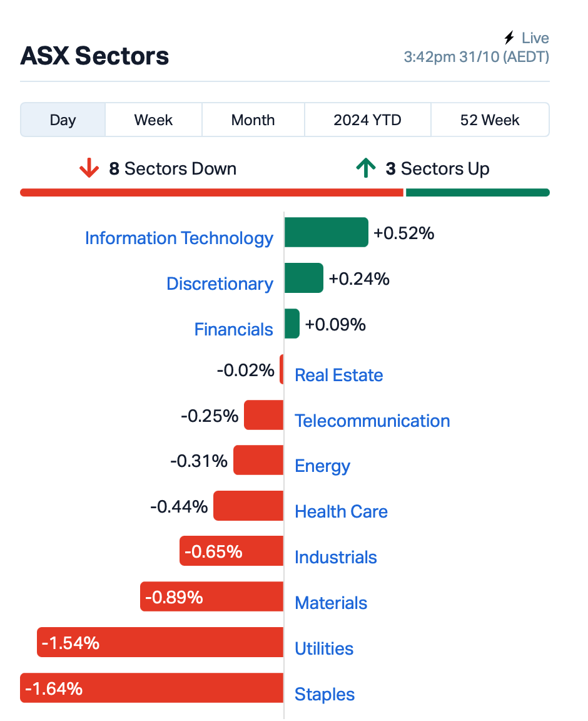Click the green +0.52% bar
The height and width of the screenshot is (721, 588).
coord(327,232)
